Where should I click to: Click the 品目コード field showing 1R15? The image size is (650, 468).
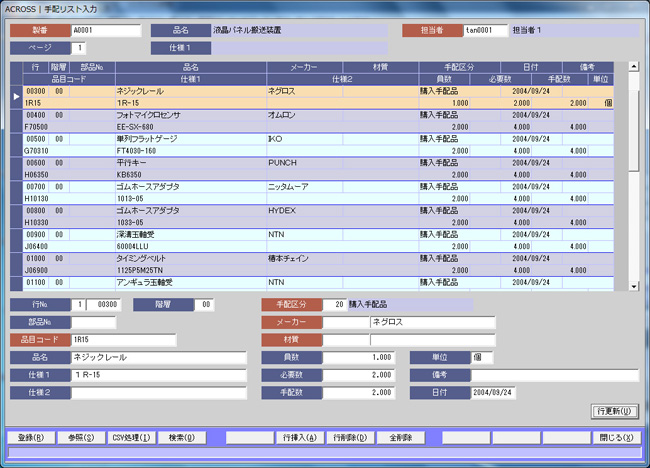123,340
